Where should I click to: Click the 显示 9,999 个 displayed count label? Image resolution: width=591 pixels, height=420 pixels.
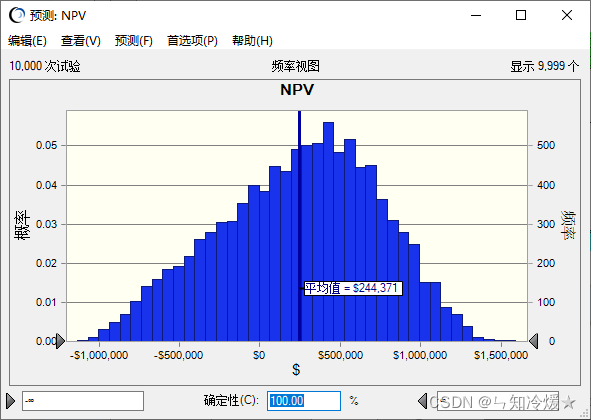point(544,66)
